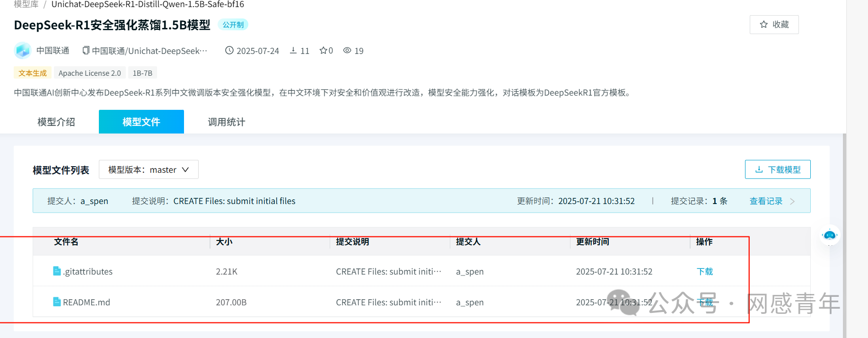Download the .gitattributes file via 下载
Screen dimensions: 868x338
point(705,271)
